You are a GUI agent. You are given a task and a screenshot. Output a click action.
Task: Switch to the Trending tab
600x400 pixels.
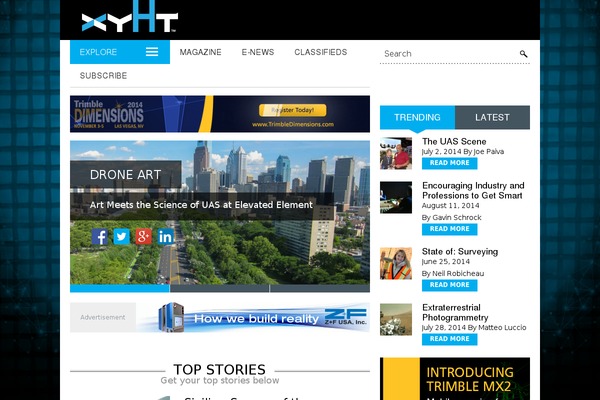point(417,118)
